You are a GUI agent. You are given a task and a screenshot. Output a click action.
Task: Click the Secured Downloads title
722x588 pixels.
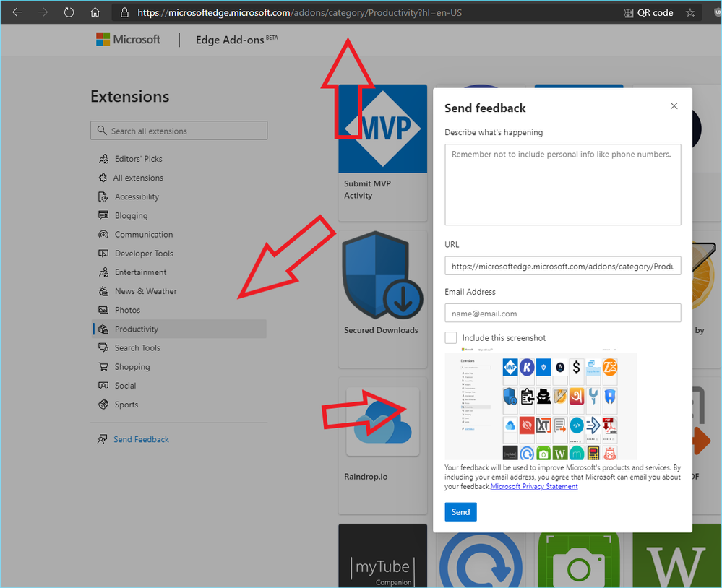(381, 330)
